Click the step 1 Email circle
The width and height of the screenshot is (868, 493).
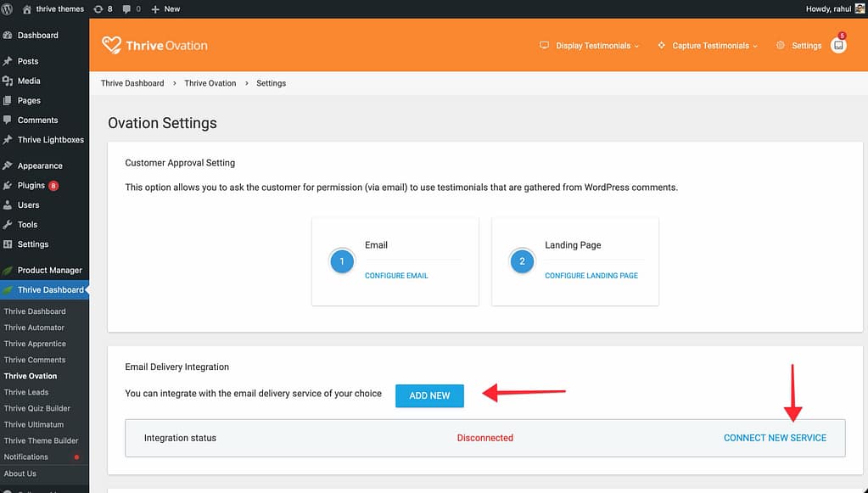pos(342,261)
